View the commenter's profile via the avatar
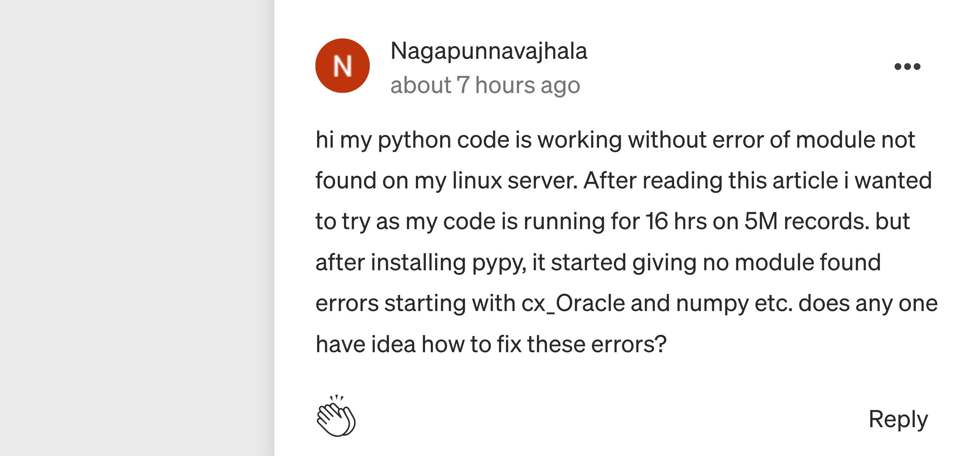Image resolution: width=980 pixels, height=456 pixels. 342,66
